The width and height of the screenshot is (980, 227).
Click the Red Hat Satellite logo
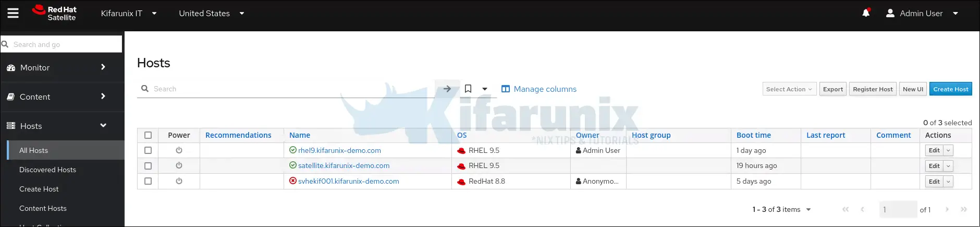[x=54, y=13]
